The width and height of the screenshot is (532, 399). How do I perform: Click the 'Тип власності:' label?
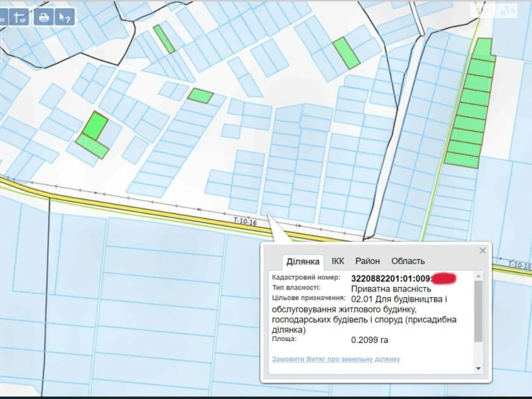click(x=296, y=288)
